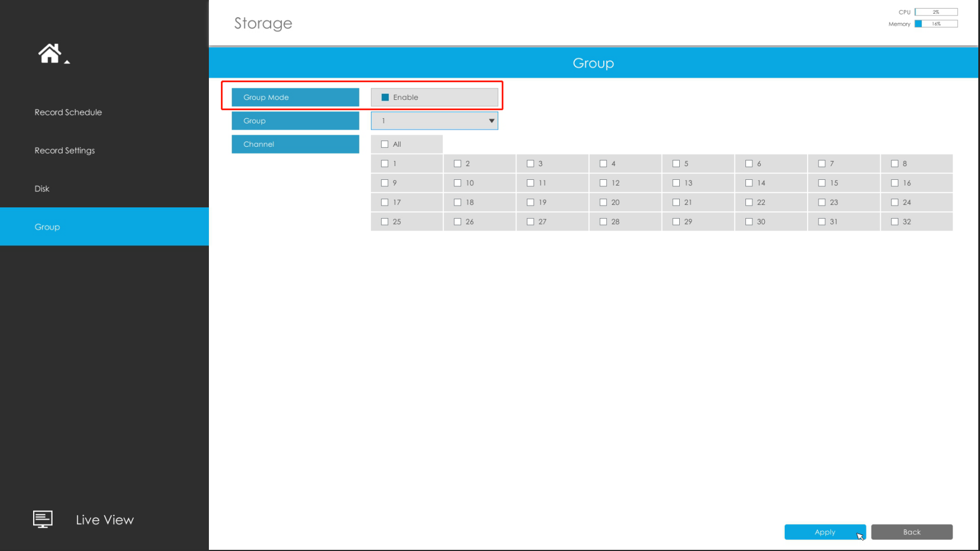
Task: Select channel 3 checkbox
Action: tap(530, 164)
